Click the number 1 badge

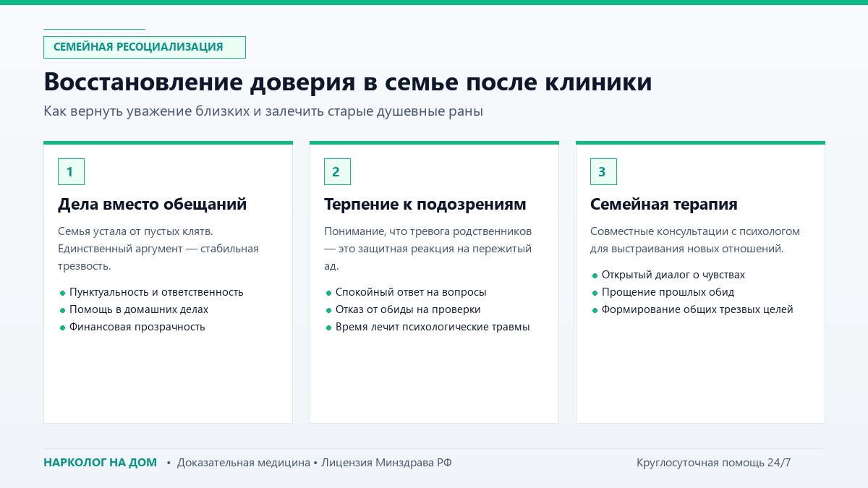pyautogui.click(x=71, y=172)
